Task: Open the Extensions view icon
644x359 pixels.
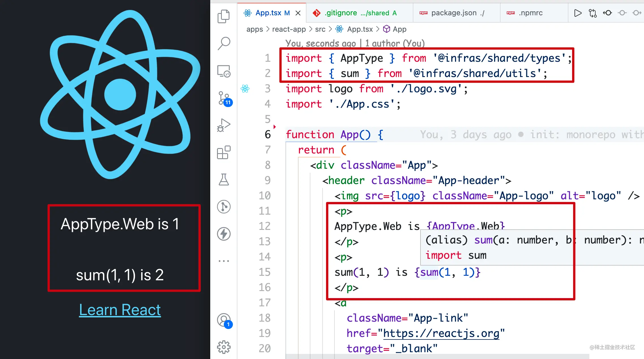Action: click(224, 153)
